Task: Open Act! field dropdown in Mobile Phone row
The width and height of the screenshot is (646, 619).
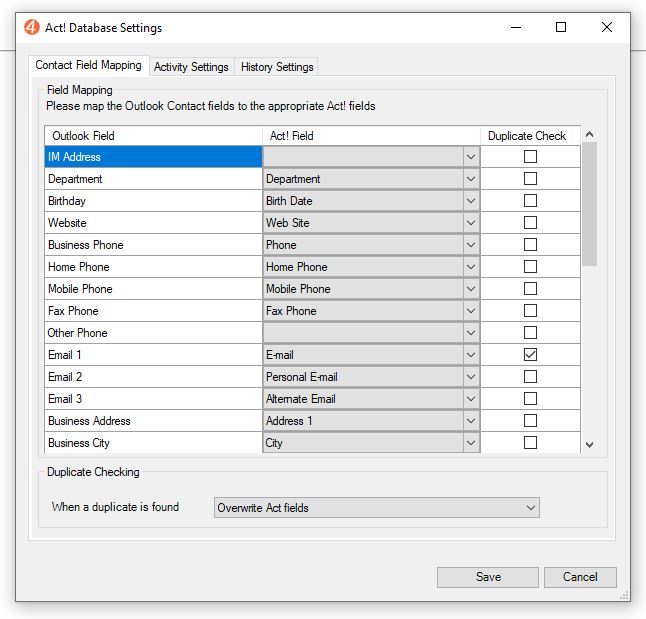Action: pos(470,289)
